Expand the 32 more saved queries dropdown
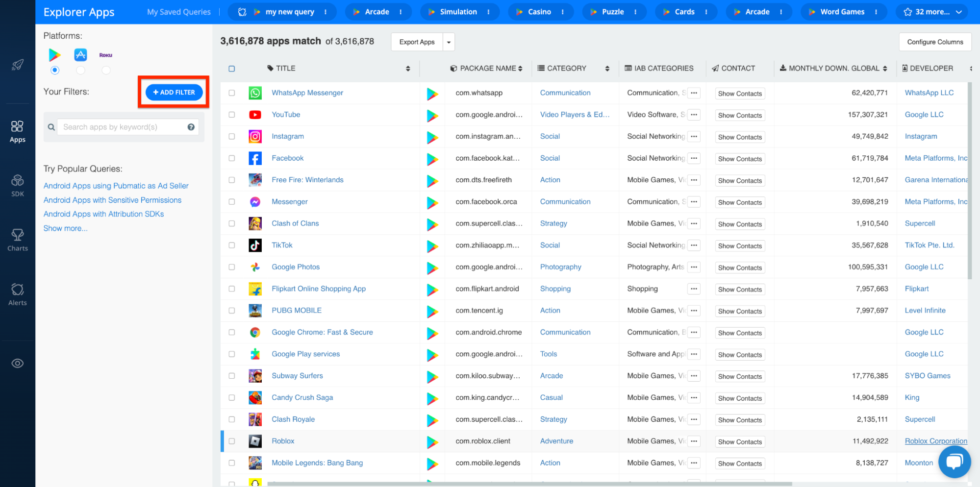This screenshot has width=980, height=487. tap(932, 12)
